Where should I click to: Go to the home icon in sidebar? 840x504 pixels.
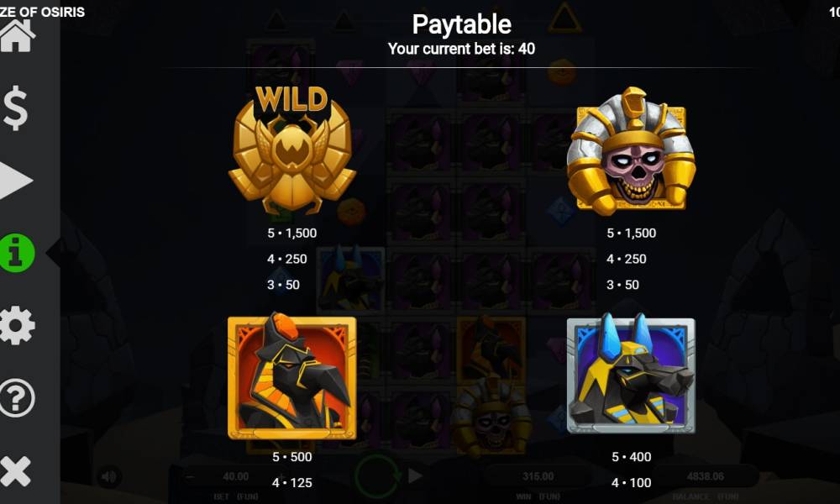tap(17, 36)
